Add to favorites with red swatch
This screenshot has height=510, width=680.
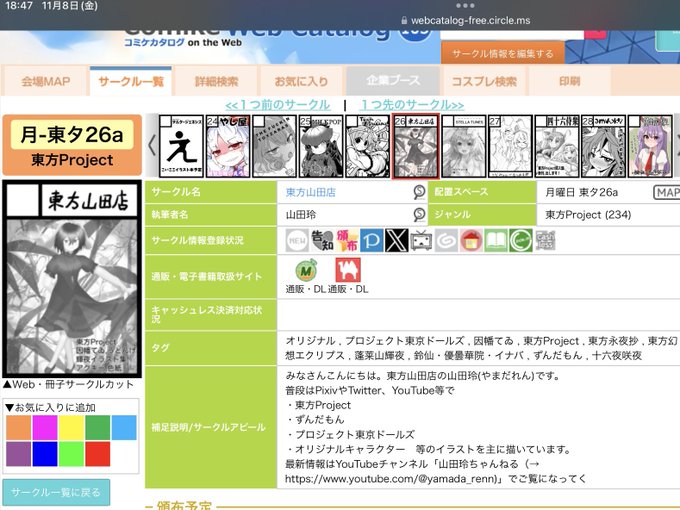pos(98,454)
